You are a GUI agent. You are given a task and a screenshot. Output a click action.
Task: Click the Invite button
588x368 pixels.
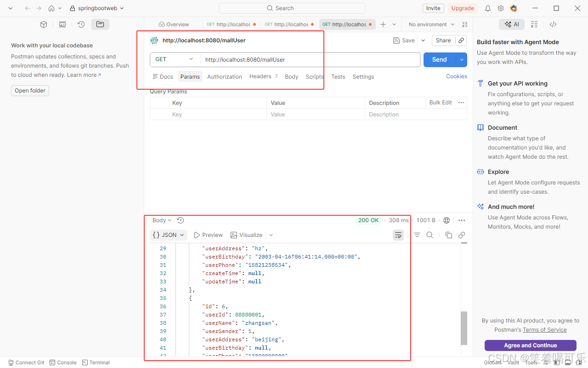(433, 8)
